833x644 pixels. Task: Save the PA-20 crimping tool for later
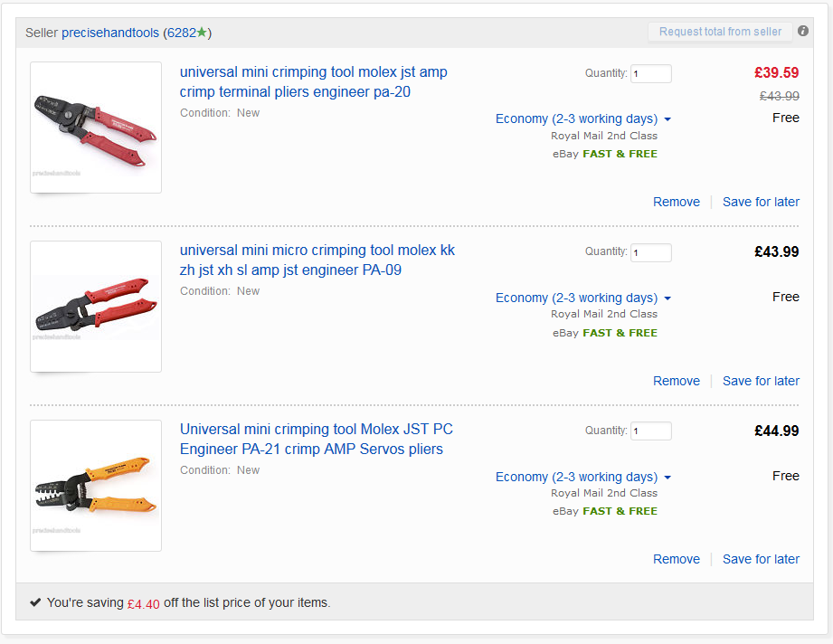pos(761,202)
